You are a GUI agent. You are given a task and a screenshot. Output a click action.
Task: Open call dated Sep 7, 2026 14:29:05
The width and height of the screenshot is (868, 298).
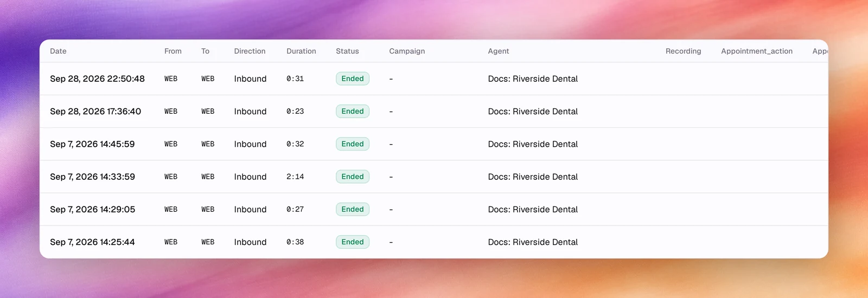[x=433, y=209]
